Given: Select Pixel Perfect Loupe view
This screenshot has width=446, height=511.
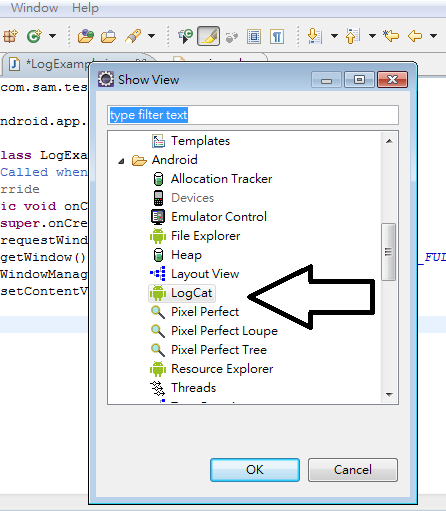Looking at the screenshot, I should [224, 331].
